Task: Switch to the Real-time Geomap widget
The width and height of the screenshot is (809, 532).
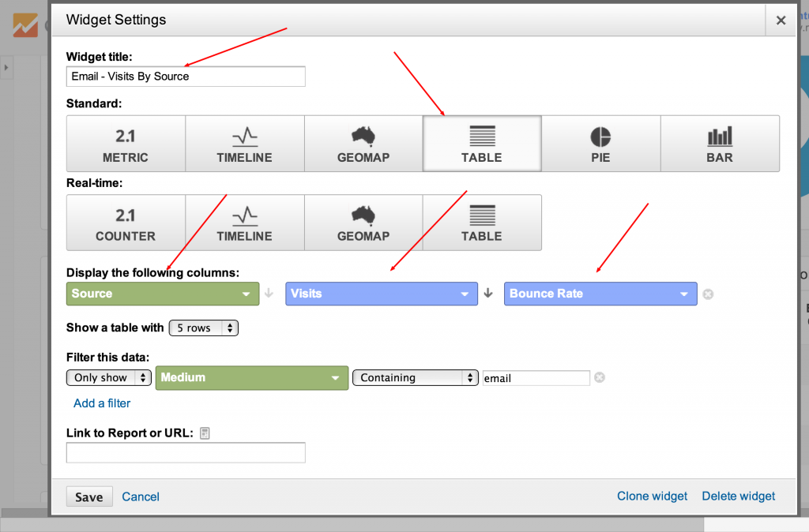Action: [x=363, y=223]
